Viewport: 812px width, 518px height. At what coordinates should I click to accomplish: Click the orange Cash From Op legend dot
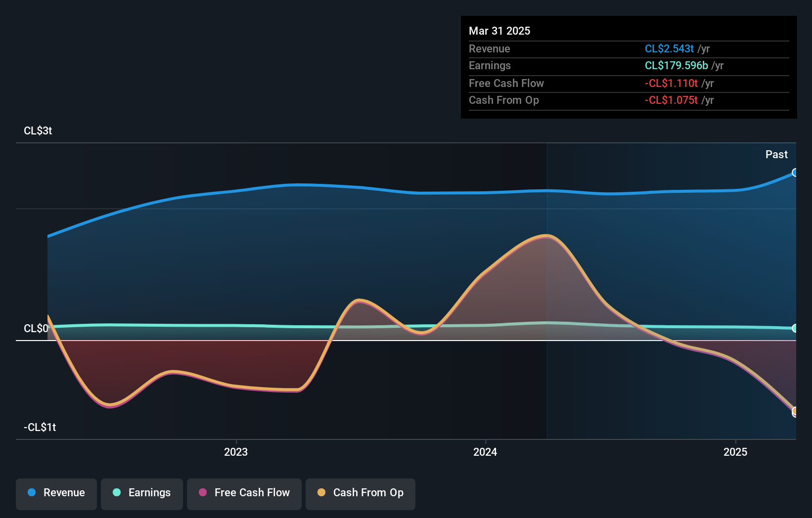[x=321, y=492]
